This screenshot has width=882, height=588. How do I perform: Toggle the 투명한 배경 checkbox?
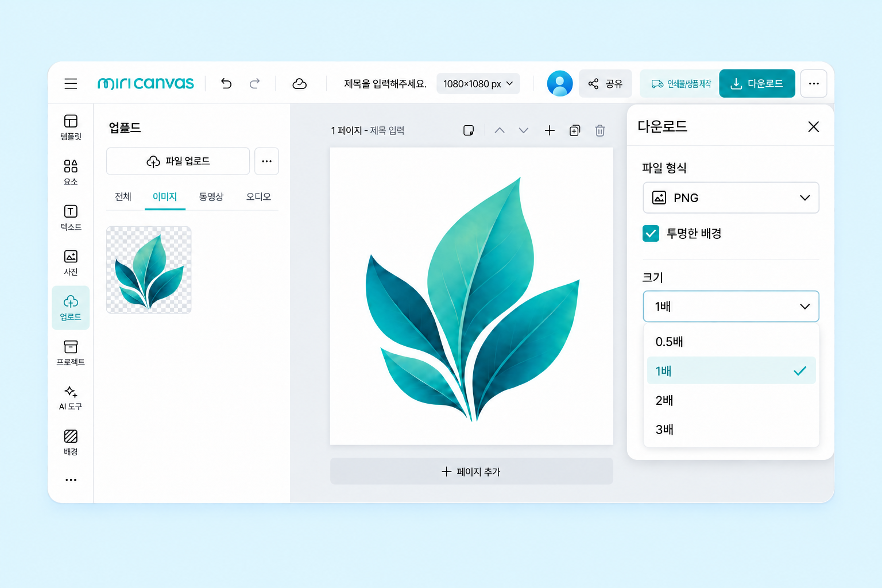click(x=651, y=233)
